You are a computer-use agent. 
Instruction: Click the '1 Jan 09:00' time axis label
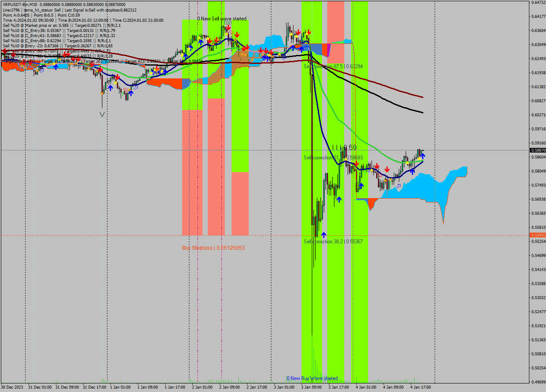[x=148, y=387]
